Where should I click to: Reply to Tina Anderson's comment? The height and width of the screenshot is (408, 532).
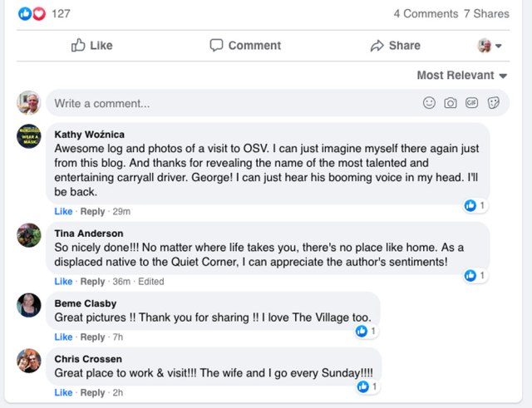[92, 282]
